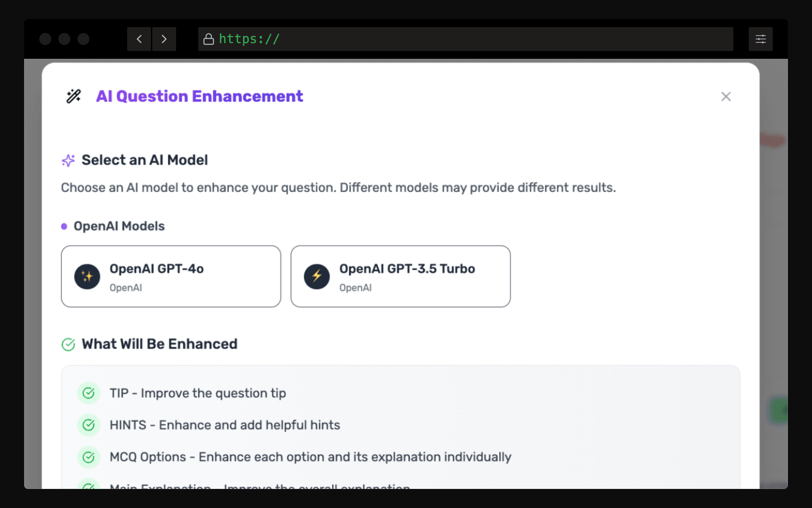Click the AI Question Enhancement title

pyautogui.click(x=200, y=96)
